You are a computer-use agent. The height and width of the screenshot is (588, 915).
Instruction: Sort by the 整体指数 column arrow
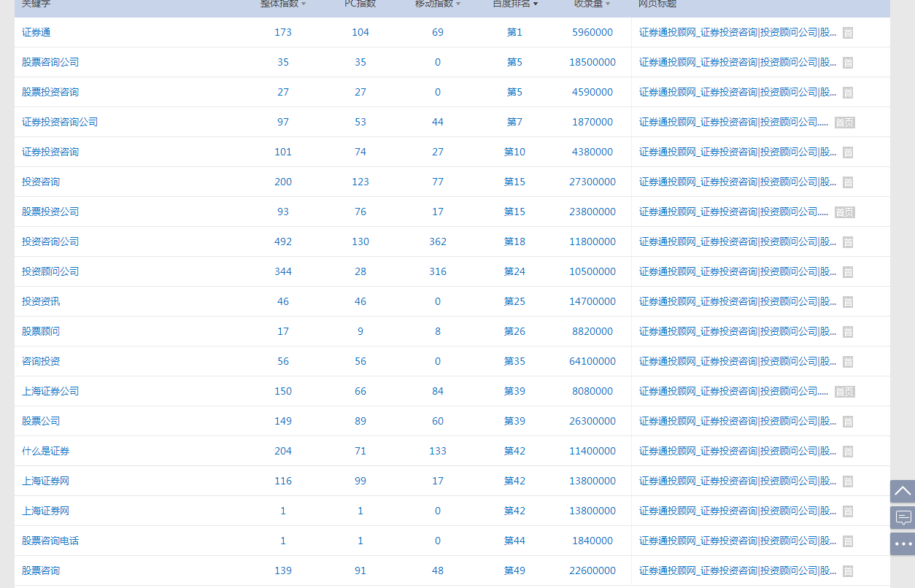coord(304,4)
